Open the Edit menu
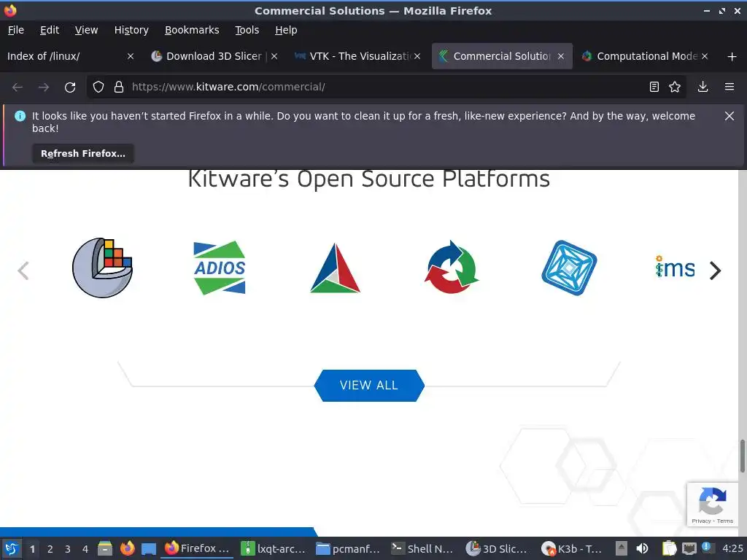747x560 pixels. [50, 30]
